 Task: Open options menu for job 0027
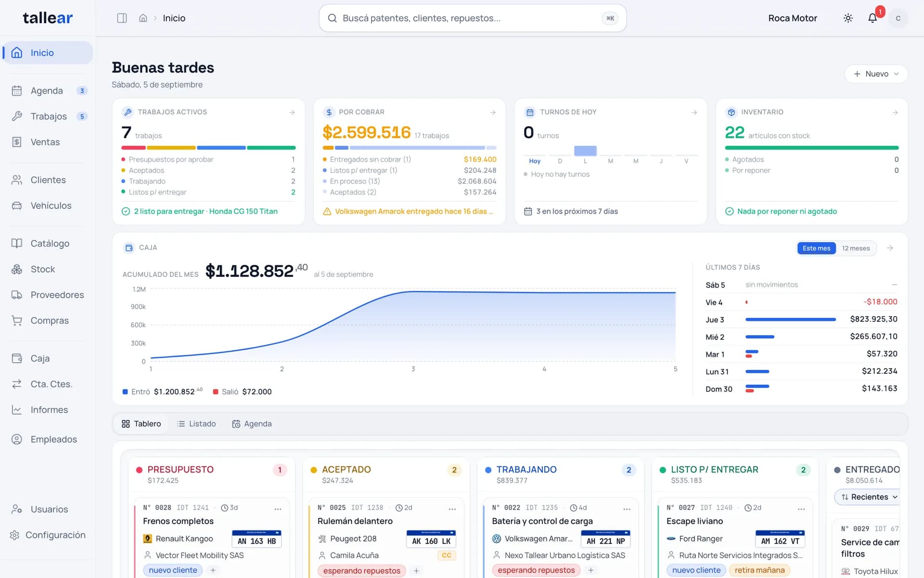(801, 509)
